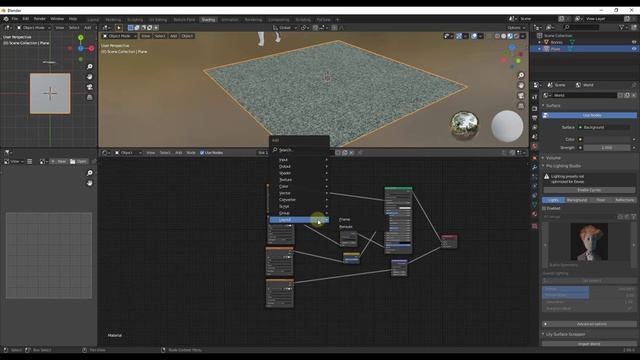Click zoom magnifier icon in main viewport

521,75
